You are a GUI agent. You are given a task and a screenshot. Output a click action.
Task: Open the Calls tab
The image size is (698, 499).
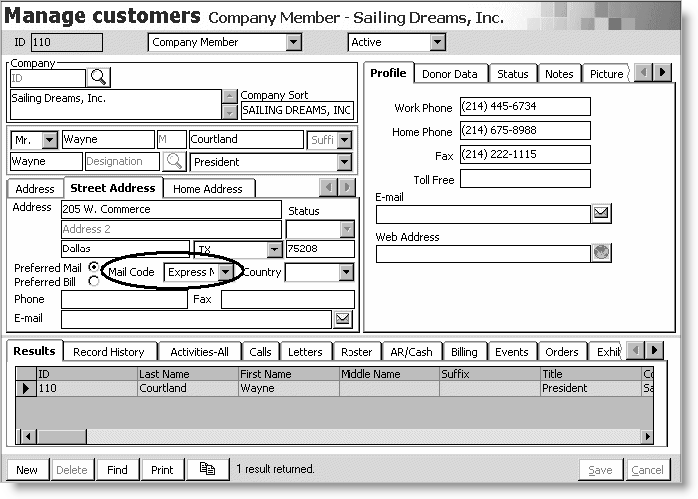click(260, 352)
